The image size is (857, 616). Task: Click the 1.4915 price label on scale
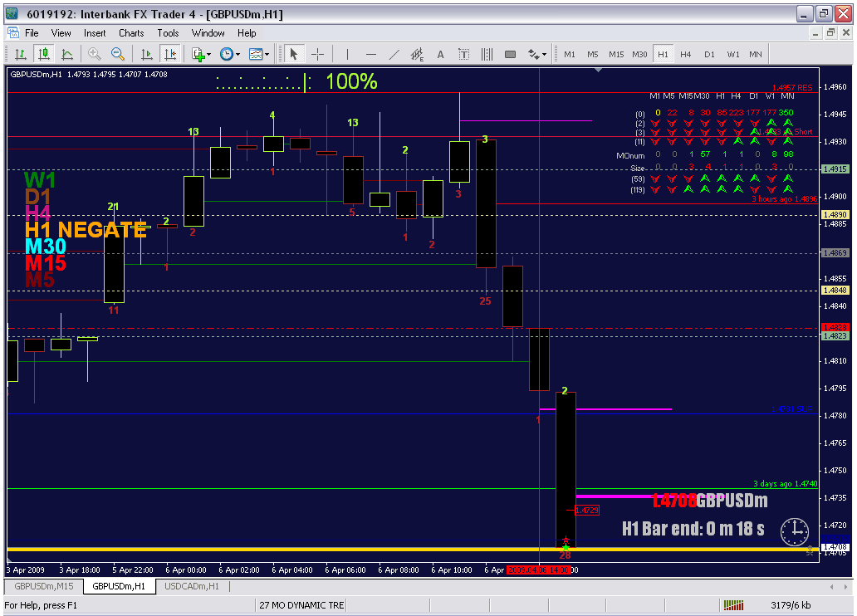click(x=835, y=169)
